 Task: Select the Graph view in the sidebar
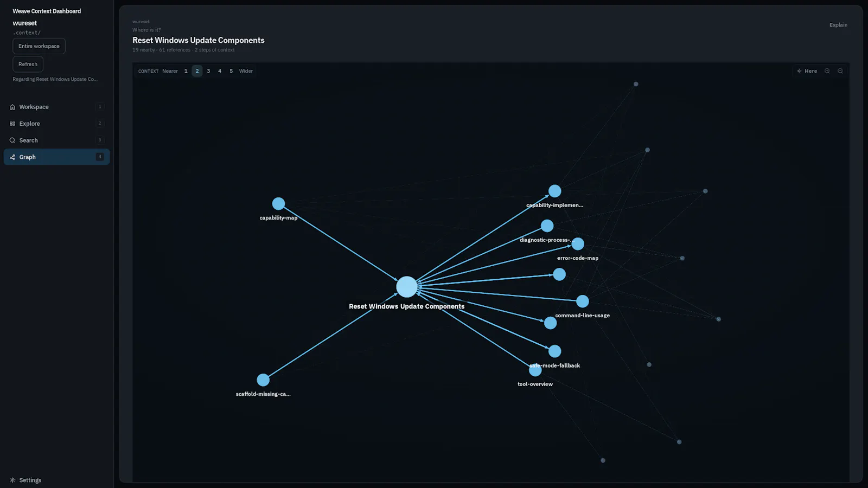56,157
